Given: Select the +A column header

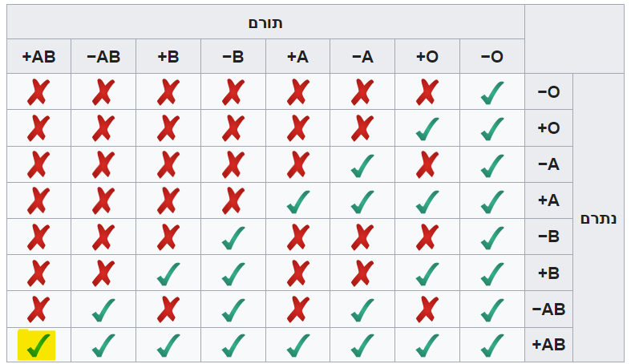Looking at the screenshot, I should pyautogui.click(x=297, y=57).
